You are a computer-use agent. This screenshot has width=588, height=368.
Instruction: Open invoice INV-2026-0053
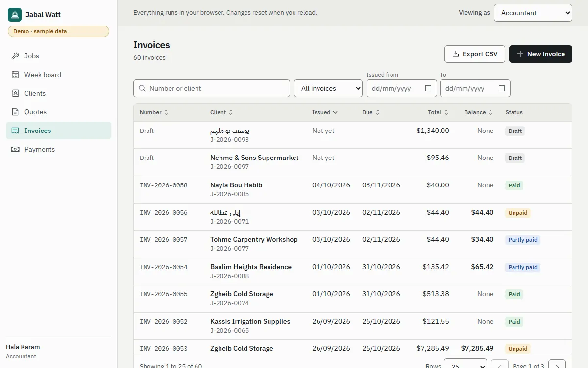(164, 349)
